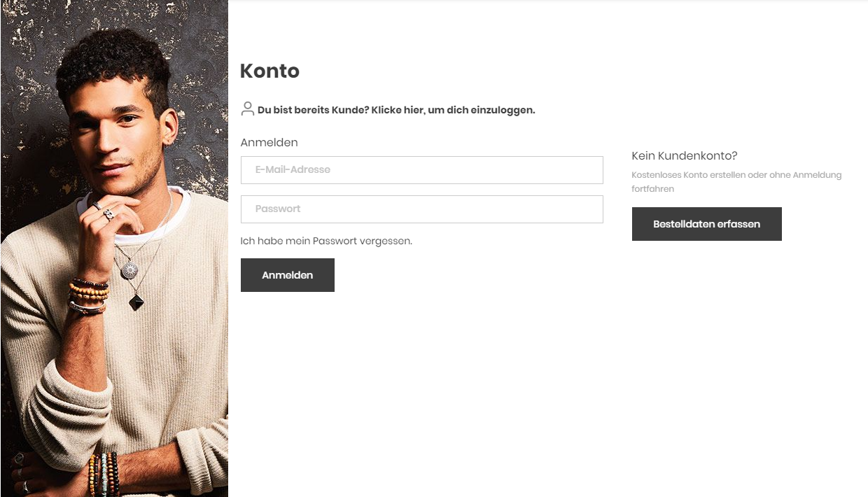868x497 pixels.
Task: Click the 'Du bist bereits Kunde?' login link
Action: point(396,110)
